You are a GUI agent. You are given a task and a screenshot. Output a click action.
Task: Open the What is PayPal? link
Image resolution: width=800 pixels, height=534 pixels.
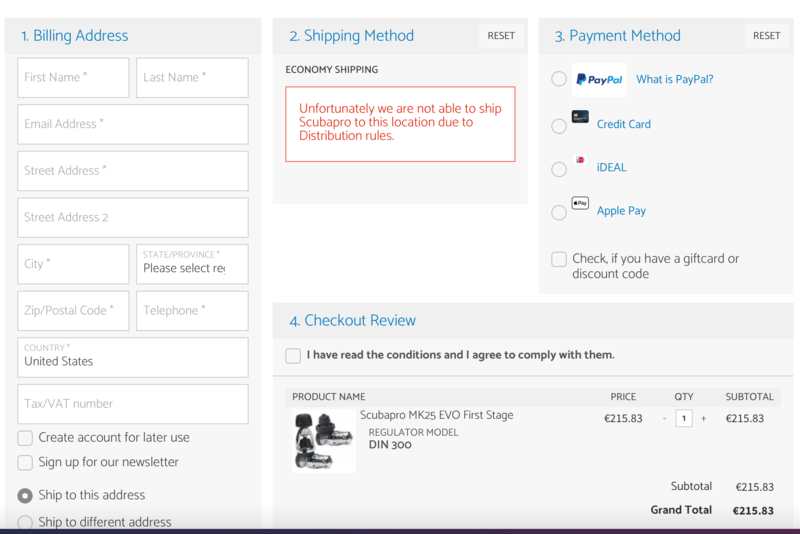coord(675,80)
